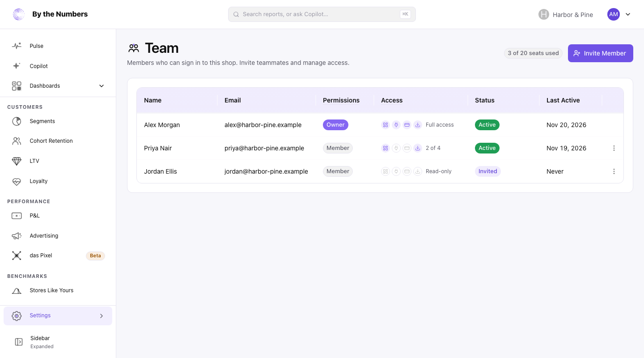644x358 pixels.
Task: Open Jordan Ellis's row actions menu
Action: pos(614,171)
